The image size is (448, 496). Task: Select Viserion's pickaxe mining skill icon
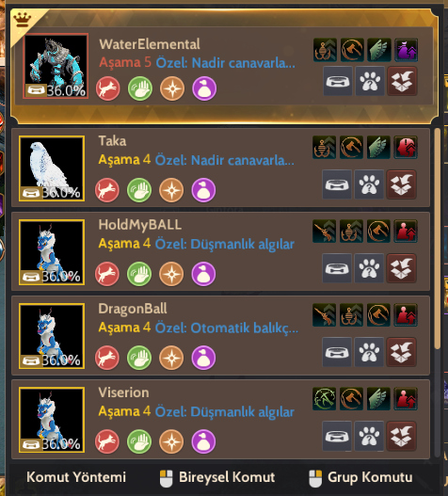coord(325,399)
